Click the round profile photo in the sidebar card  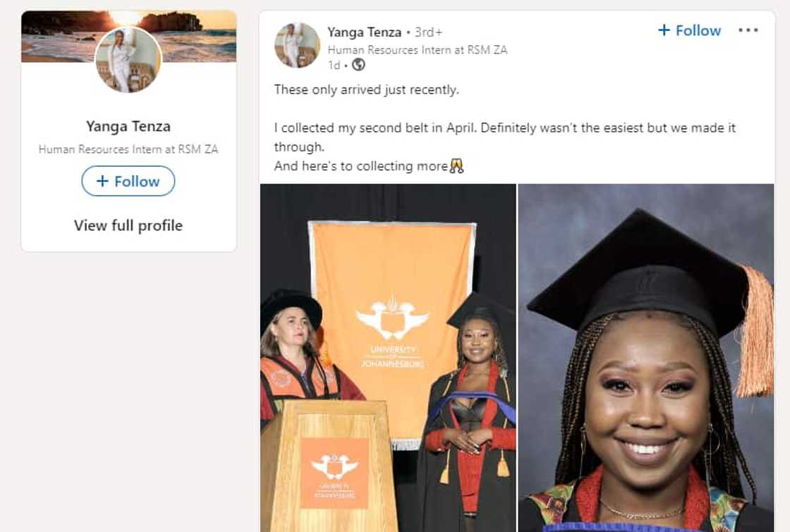(128, 59)
